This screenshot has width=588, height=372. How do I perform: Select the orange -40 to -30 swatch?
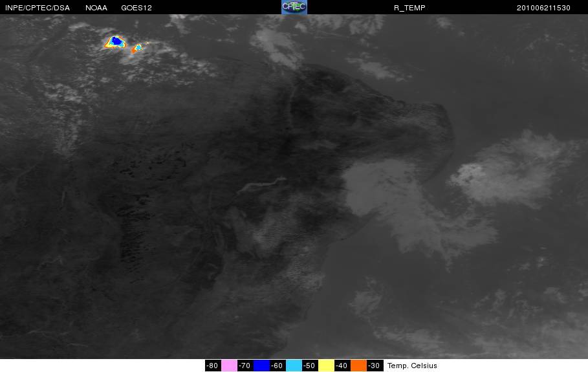358,366
